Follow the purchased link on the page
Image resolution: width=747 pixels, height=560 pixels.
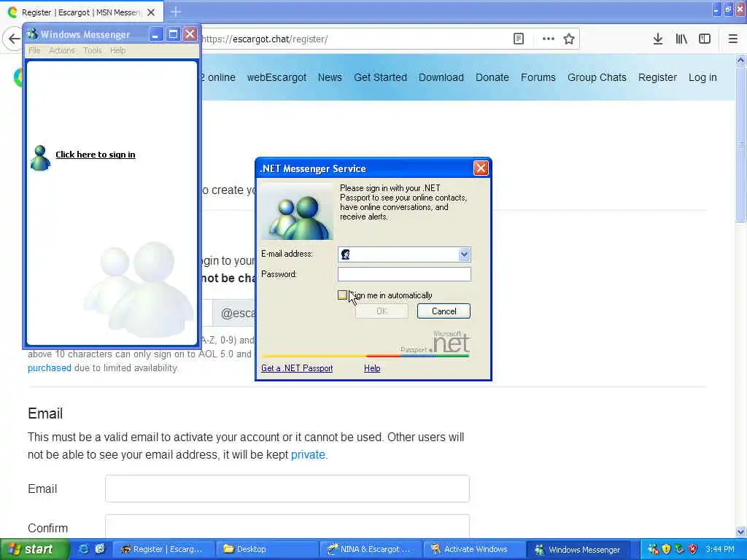point(50,368)
